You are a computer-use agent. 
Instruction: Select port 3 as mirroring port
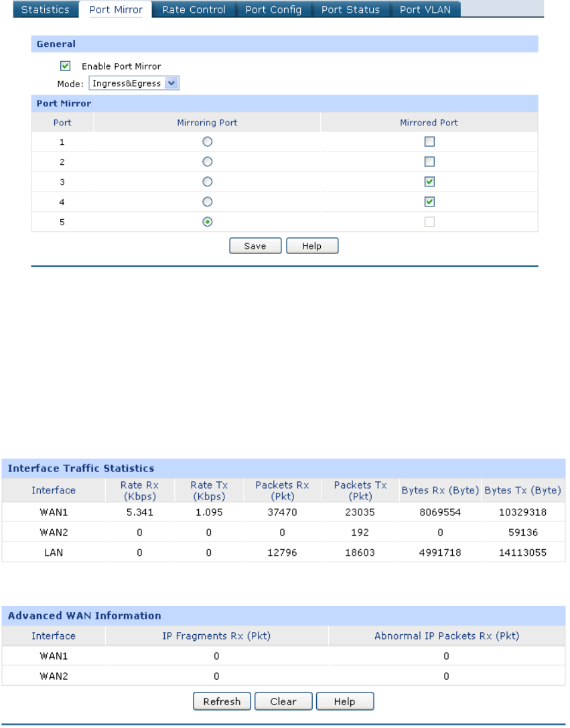point(208,182)
